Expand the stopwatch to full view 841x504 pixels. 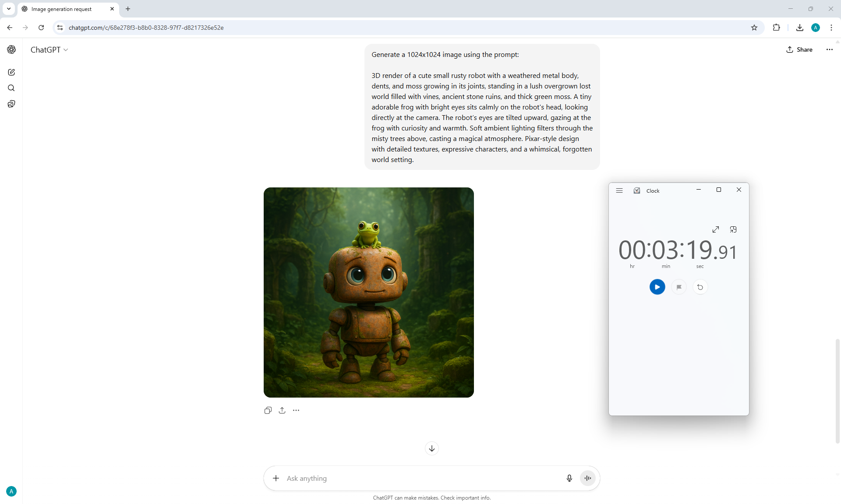[716, 229]
